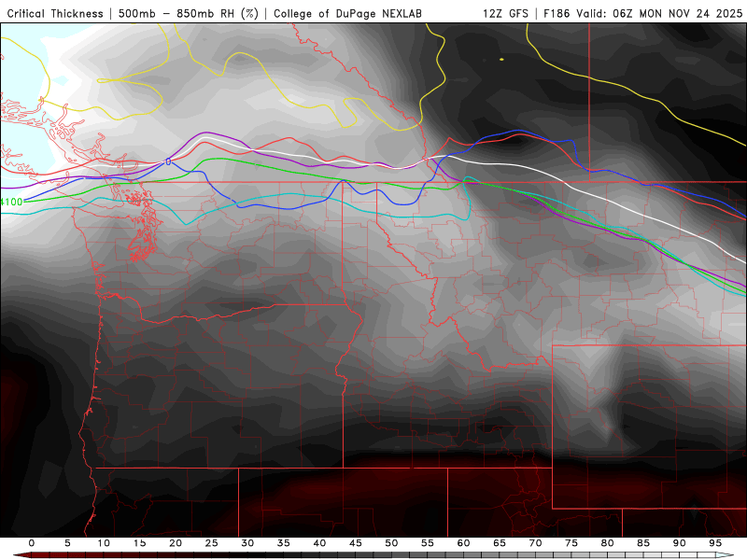Click the colorbar tick label "40"

point(319,543)
